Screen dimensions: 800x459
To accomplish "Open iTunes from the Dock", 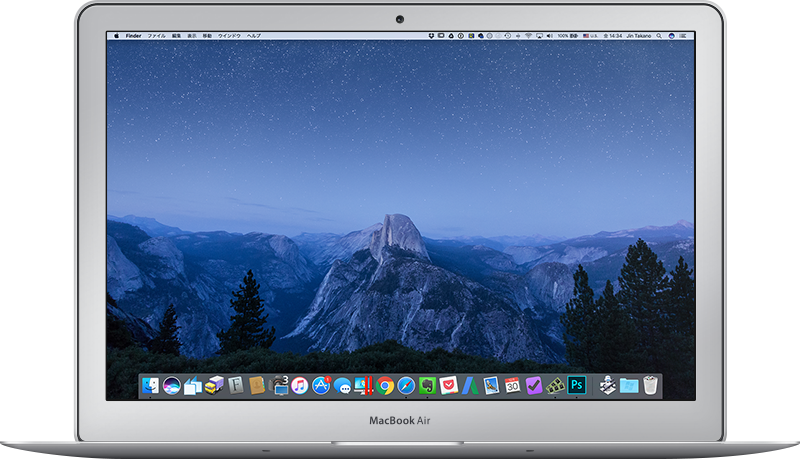I will (x=299, y=386).
